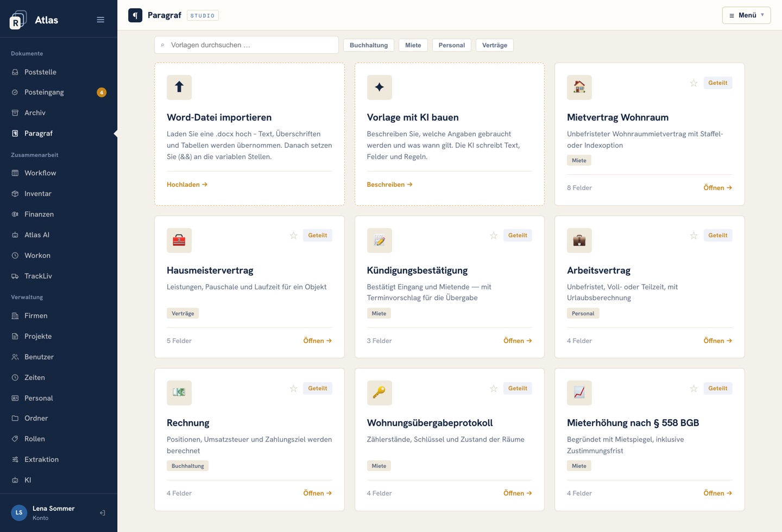Click the Paragraf logo icon in header
782x532 pixels.
(135, 15)
